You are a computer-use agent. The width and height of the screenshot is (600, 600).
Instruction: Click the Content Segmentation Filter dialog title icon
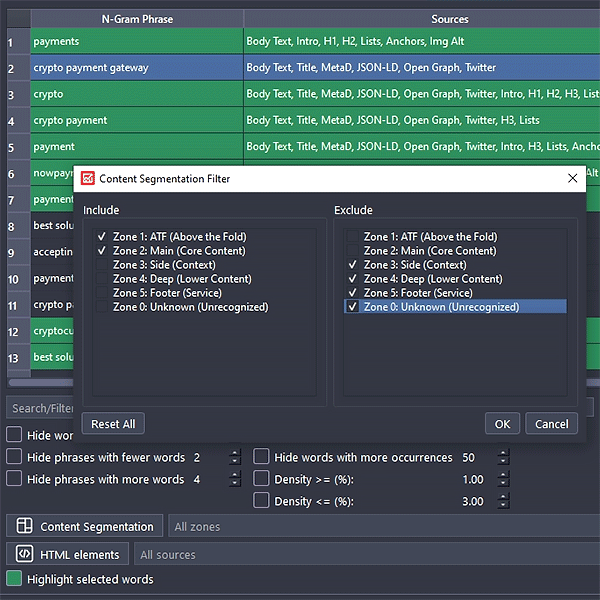[x=88, y=179]
